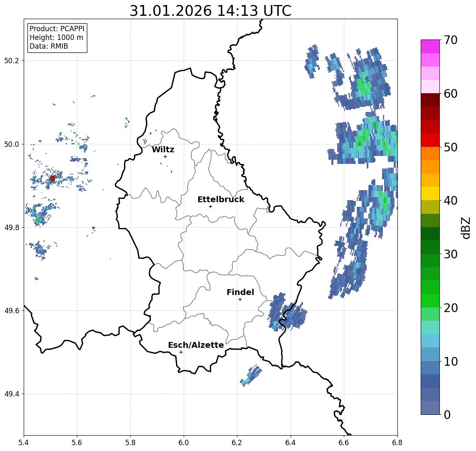Click the latitude tick label 50.2
Viewport: 476px width, 451px height.
click(12, 60)
